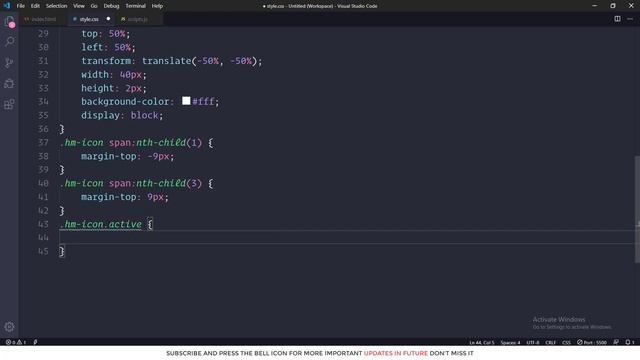The image size is (640, 360).
Task: Click 'translate(-50%, -50%)' value
Action: (199, 61)
